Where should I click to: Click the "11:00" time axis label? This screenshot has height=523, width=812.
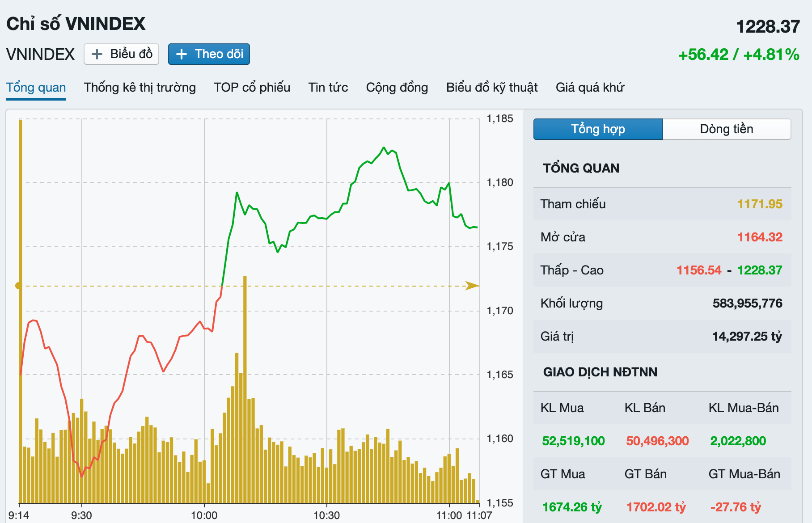449,515
